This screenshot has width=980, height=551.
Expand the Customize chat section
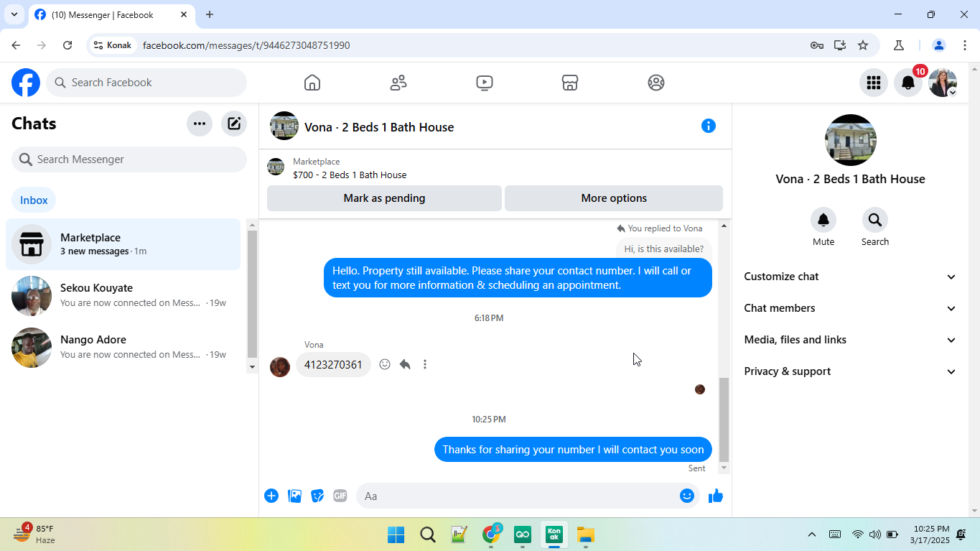point(851,277)
